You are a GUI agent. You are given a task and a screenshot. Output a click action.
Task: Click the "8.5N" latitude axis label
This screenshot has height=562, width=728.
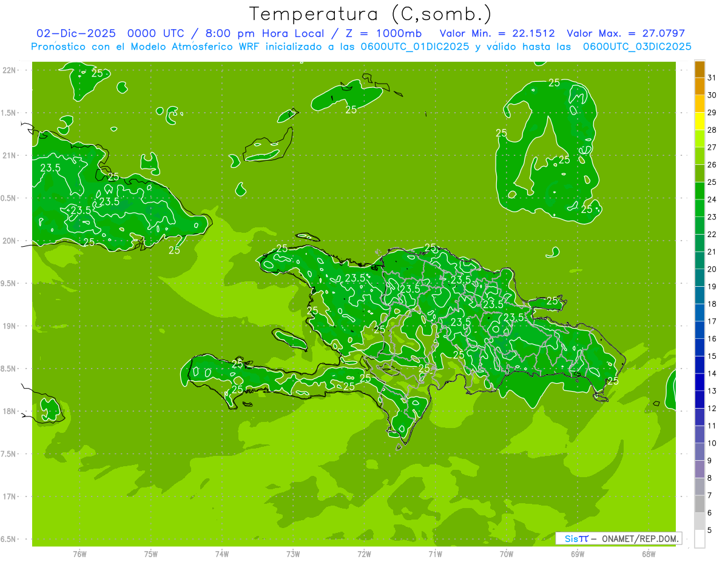pos(9,369)
